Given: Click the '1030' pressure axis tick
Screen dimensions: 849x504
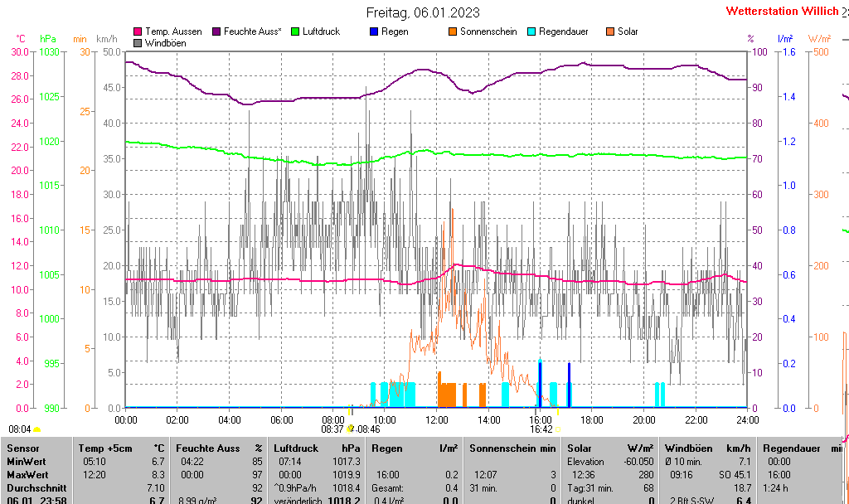Looking at the screenshot, I should click(x=49, y=52).
